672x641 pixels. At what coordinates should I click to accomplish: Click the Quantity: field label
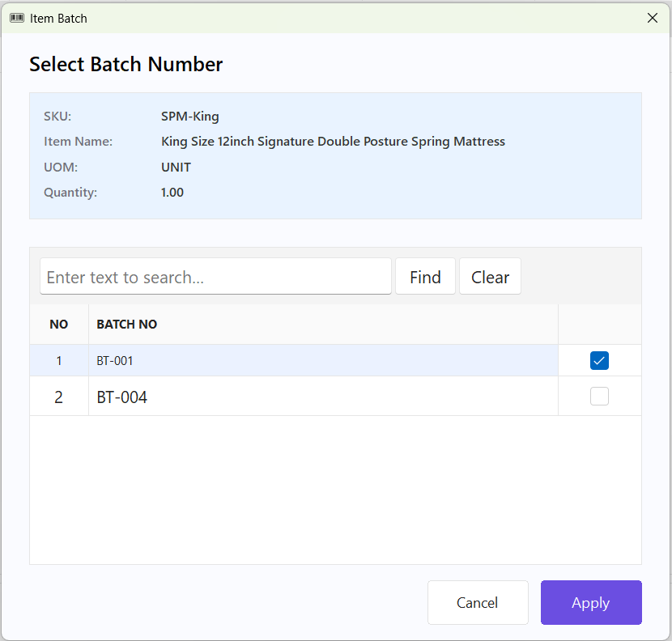click(70, 193)
